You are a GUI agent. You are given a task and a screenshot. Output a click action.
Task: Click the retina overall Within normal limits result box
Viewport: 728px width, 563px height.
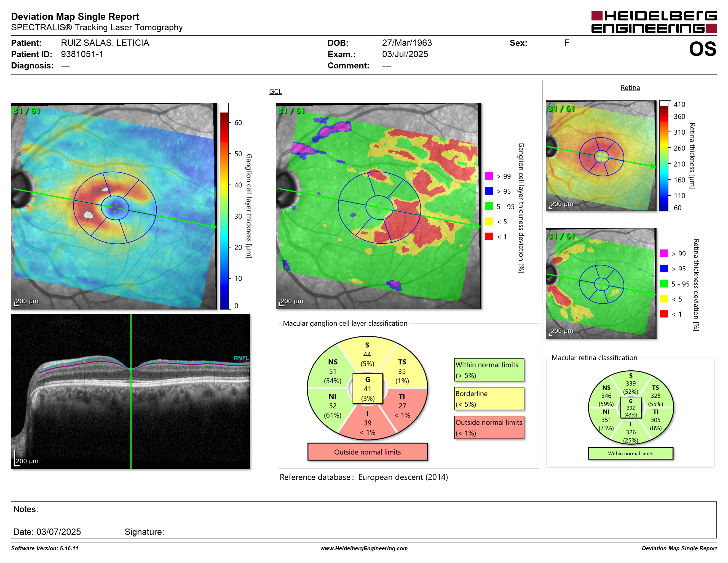(x=630, y=453)
